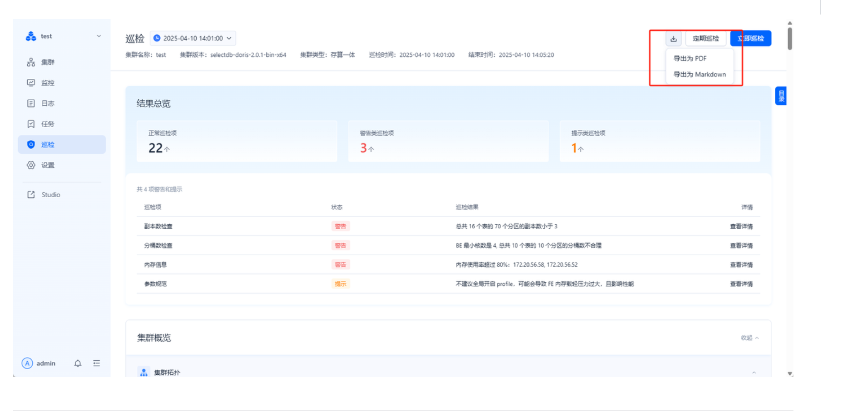The image size is (868, 417).
Task: Open 集群 cluster page in sidebar
Action: [48, 62]
